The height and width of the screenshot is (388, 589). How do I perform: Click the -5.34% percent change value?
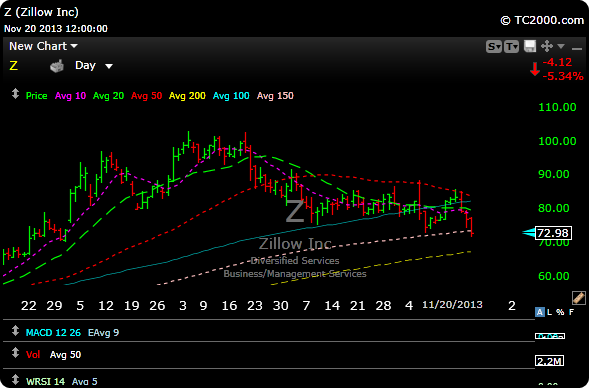pyautogui.click(x=563, y=76)
